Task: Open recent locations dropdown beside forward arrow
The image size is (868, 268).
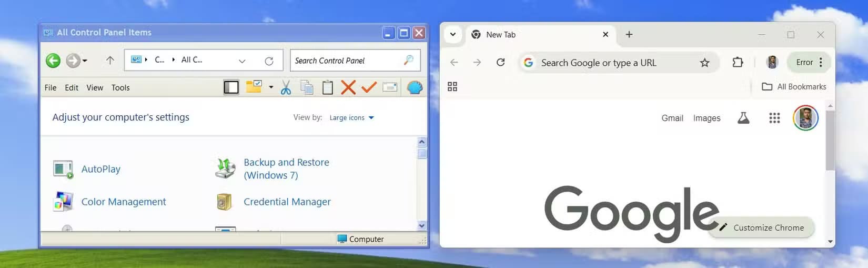Action: coord(85,61)
